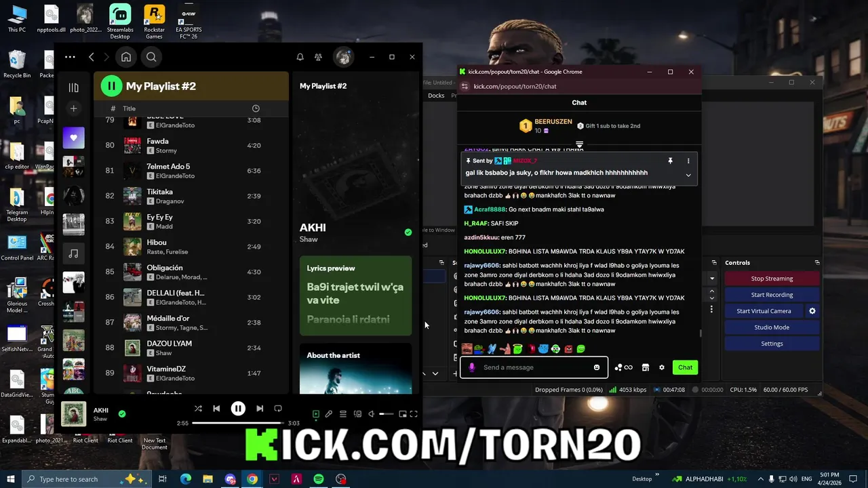The image size is (868, 488).
Task: Toggle repeat mode in Spotify
Action: pos(278,409)
